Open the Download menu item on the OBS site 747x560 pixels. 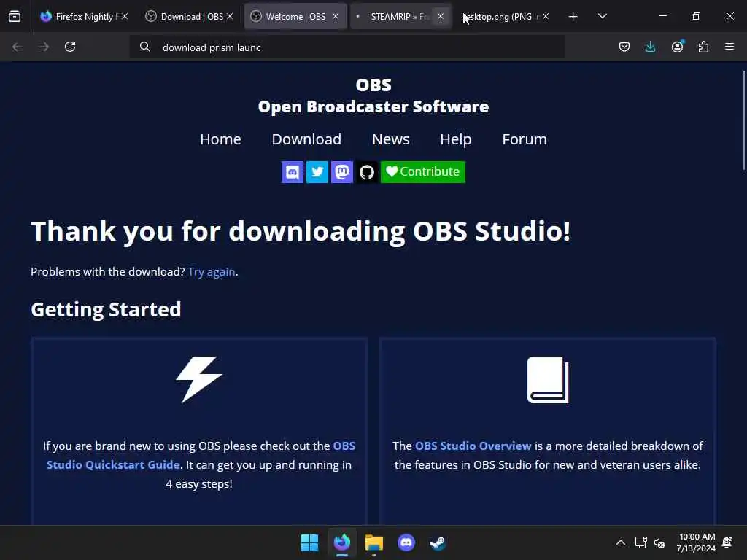pyautogui.click(x=306, y=139)
